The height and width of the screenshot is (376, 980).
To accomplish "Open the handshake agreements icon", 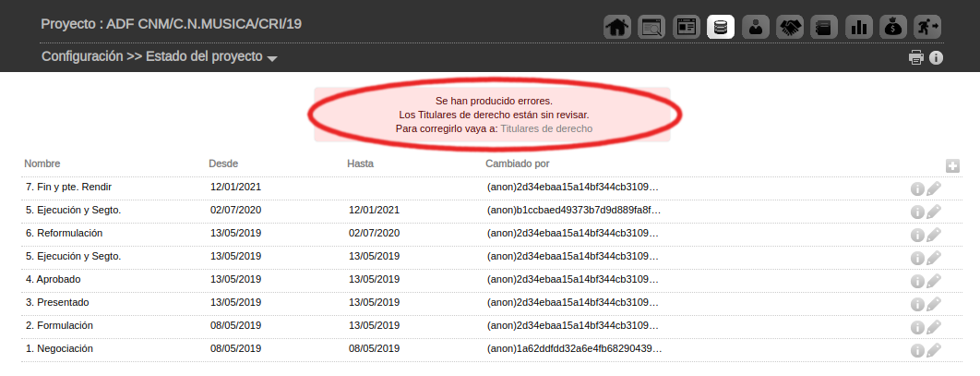I will pos(790,27).
